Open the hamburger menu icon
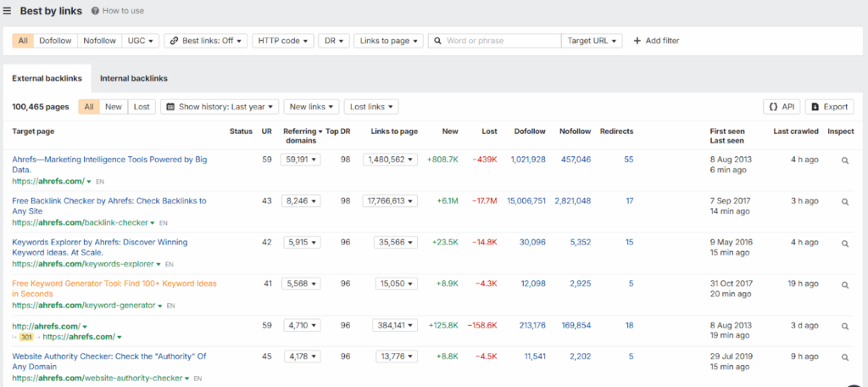The width and height of the screenshot is (868, 387). pos(7,10)
